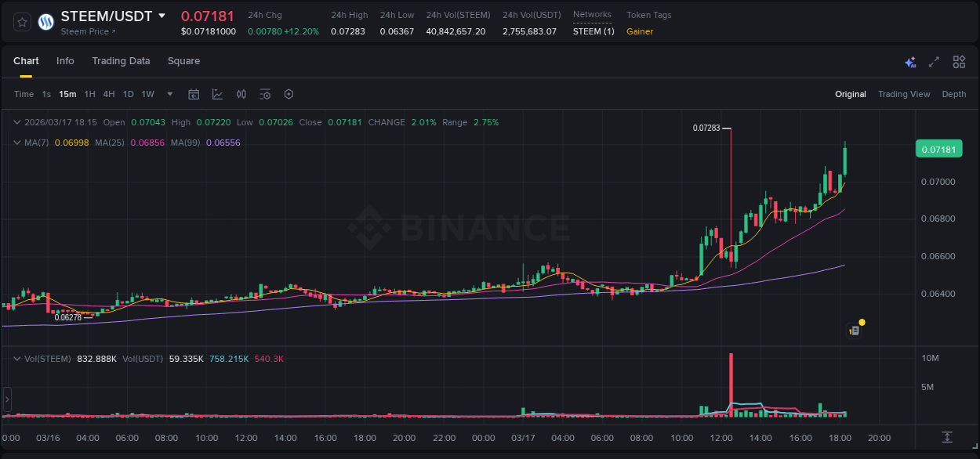Open the Gainer token tag link
This screenshot has height=459, width=980.
tap(638, 31)
